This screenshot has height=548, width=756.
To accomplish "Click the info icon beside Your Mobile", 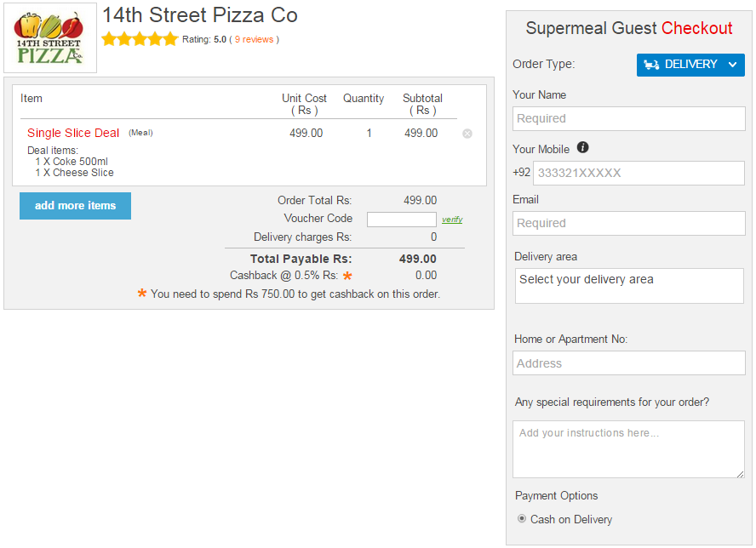I will click(x=582, y=147).
